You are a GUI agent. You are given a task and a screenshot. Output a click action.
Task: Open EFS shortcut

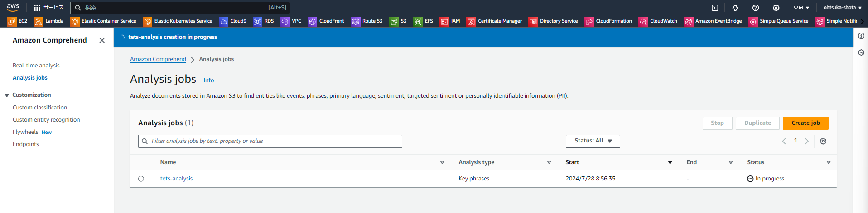(424, 21)
